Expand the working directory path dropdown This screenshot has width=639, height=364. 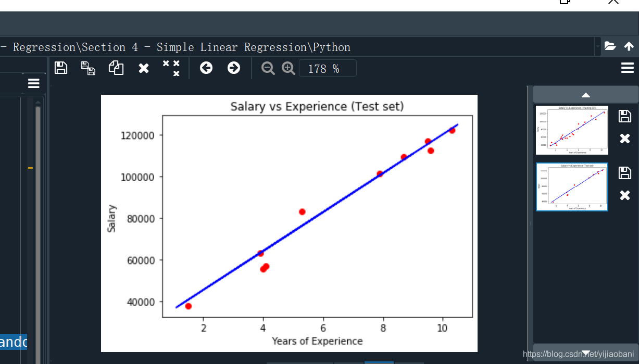click(597, 46)
